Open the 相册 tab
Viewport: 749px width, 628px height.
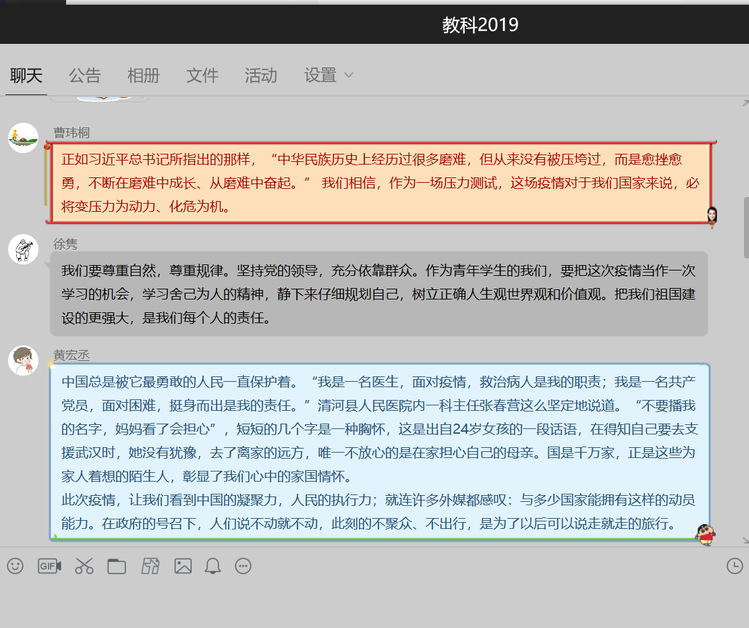tap(143, 75)
